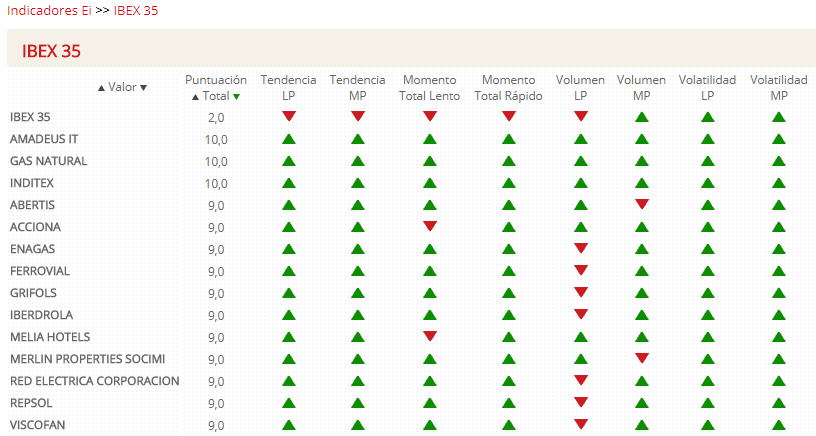Click the Tendencia MP column header
This screenshot has width=816, height=436.
(x=358, y=87)
